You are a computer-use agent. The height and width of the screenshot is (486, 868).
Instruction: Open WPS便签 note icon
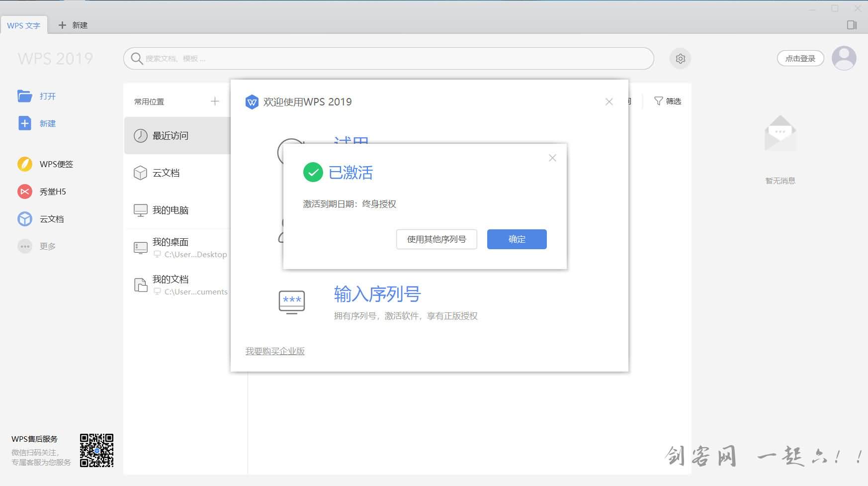[25, 164]
